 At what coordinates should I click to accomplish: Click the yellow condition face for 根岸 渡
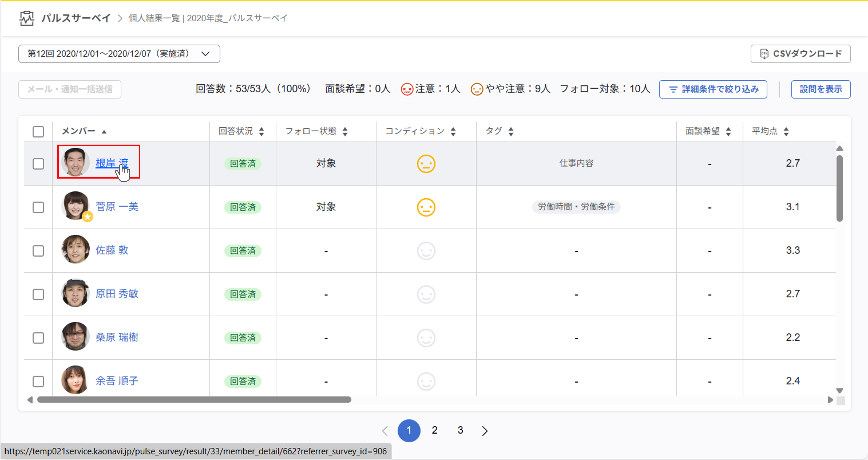tap(426, 163)
